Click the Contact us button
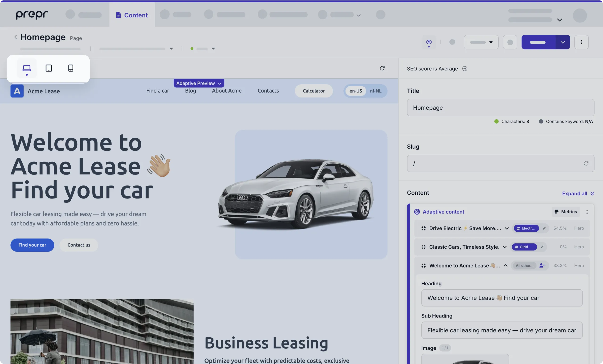The image size is (603, 364). click(x=79, y=245)
